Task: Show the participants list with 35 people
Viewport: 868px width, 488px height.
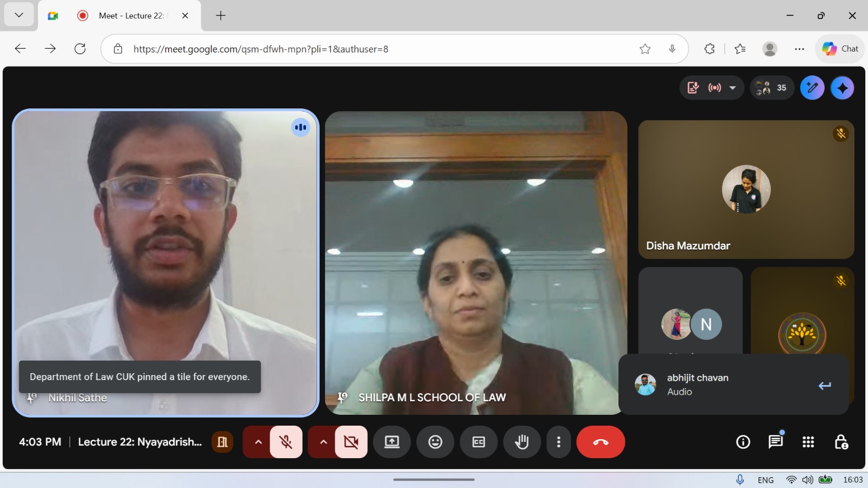Action: pyautogui.click(x=772, y=88)
